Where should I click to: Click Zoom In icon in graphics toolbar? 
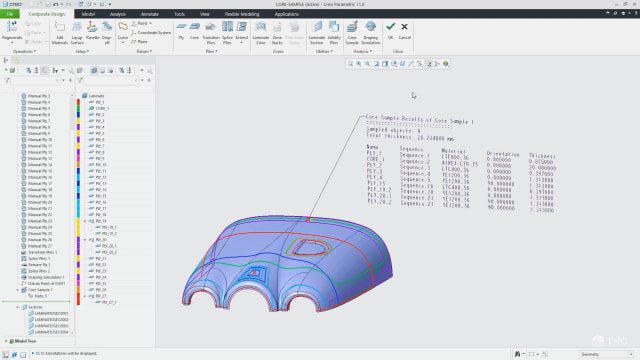pyautogui.click(x=359, y=64)
